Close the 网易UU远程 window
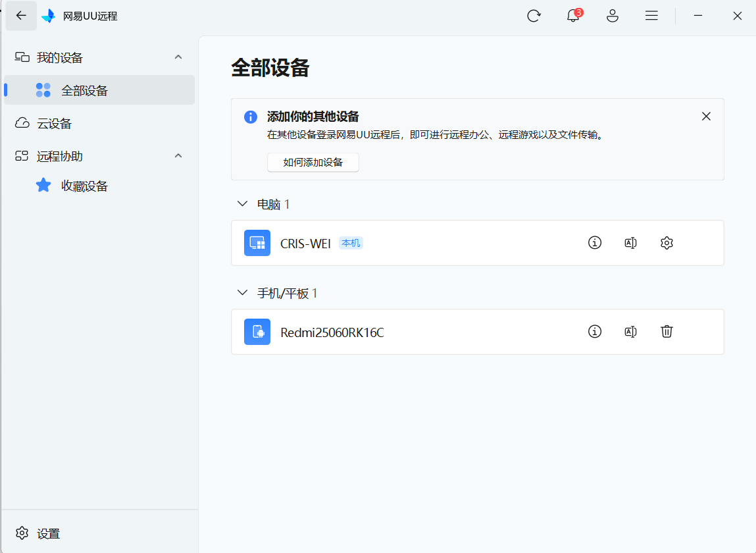 click(737, 16)
